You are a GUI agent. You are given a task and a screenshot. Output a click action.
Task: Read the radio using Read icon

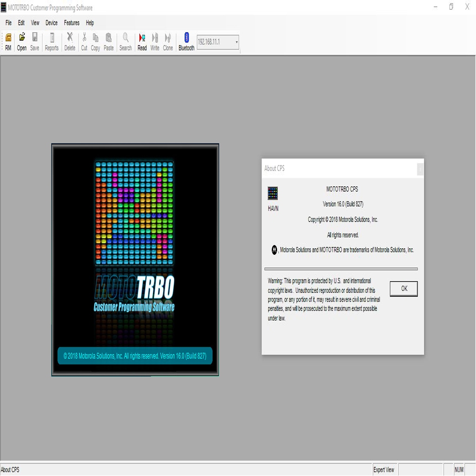tap(142, 42)
